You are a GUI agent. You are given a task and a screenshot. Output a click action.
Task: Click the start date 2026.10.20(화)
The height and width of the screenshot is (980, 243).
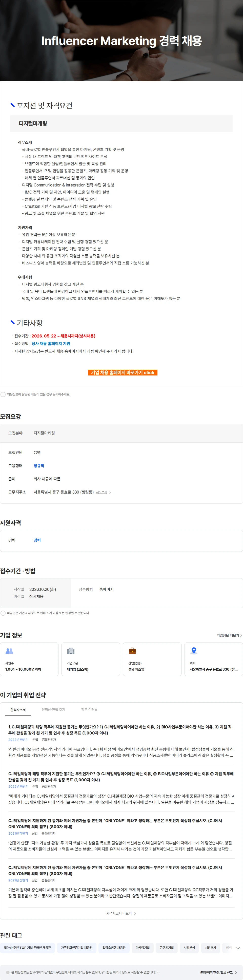[43, 589]
